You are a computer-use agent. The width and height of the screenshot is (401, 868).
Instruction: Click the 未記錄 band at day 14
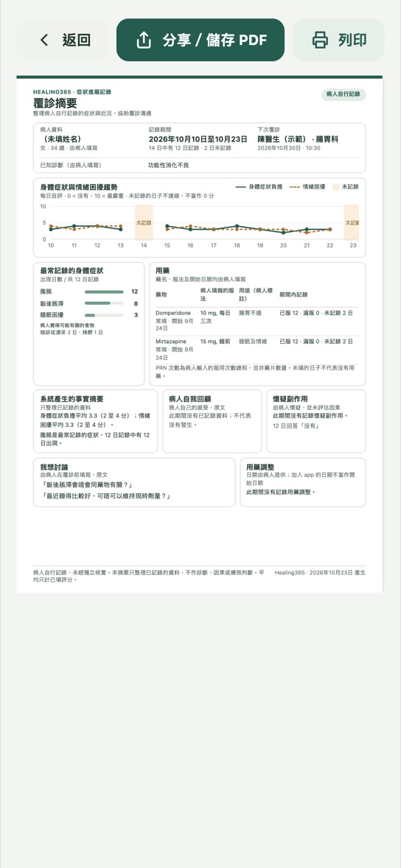pos(144,222)
